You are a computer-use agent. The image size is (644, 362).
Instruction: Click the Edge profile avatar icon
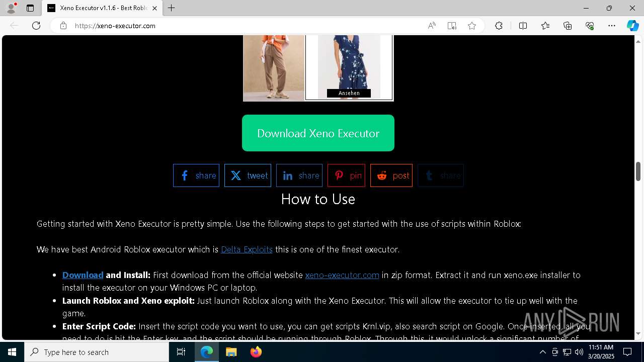tap(11, 8)
